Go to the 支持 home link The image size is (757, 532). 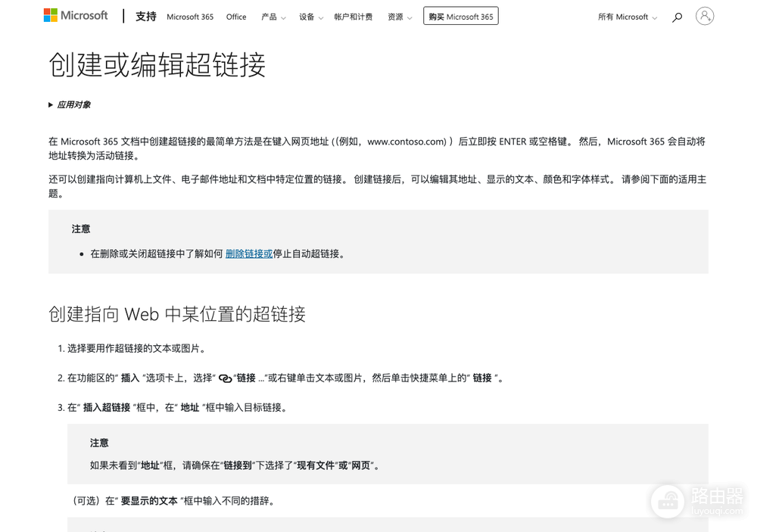(146, 17)
